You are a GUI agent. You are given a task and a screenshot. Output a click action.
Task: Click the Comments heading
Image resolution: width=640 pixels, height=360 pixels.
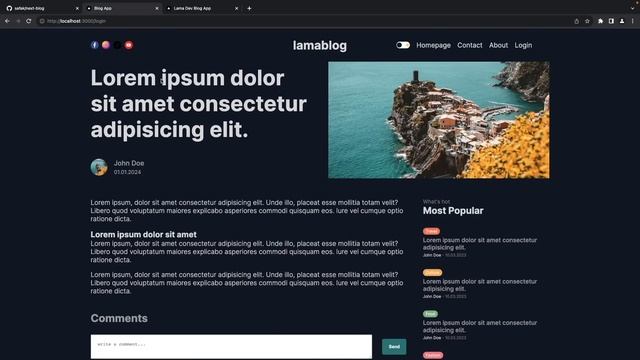pos(119,318)
